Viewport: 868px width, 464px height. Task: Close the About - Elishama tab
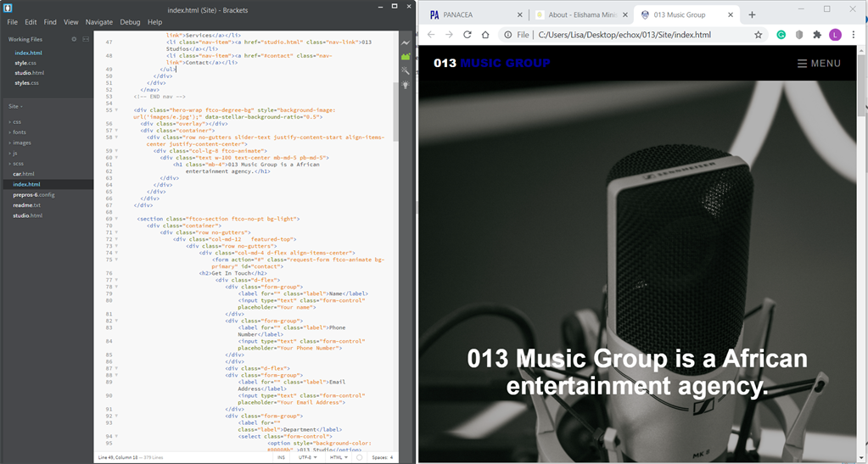pos(625,15)
